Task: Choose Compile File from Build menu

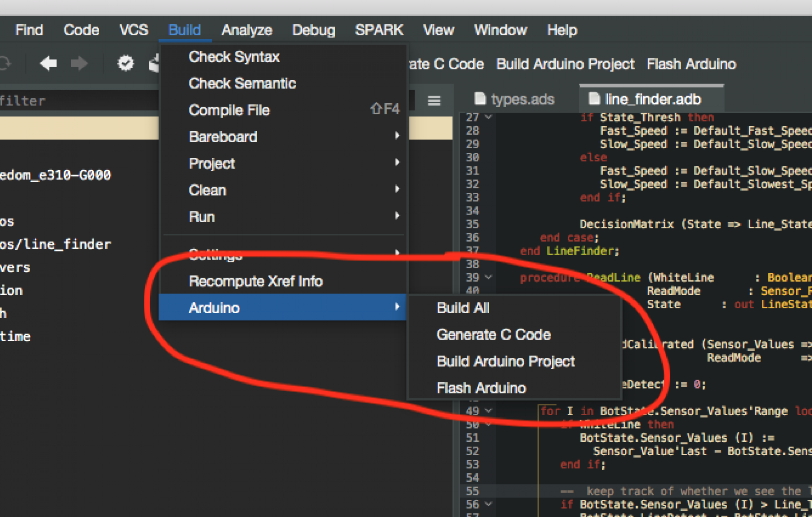Action: tap(283, 110)
